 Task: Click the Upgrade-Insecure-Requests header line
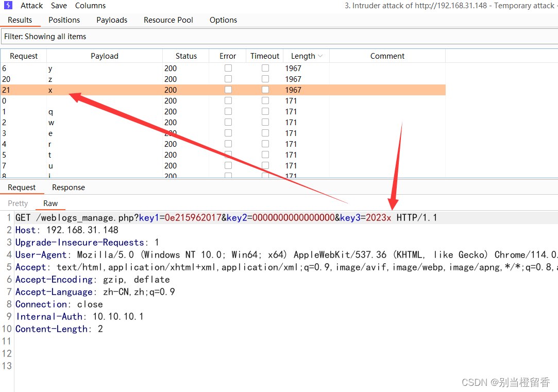point(87,243)
